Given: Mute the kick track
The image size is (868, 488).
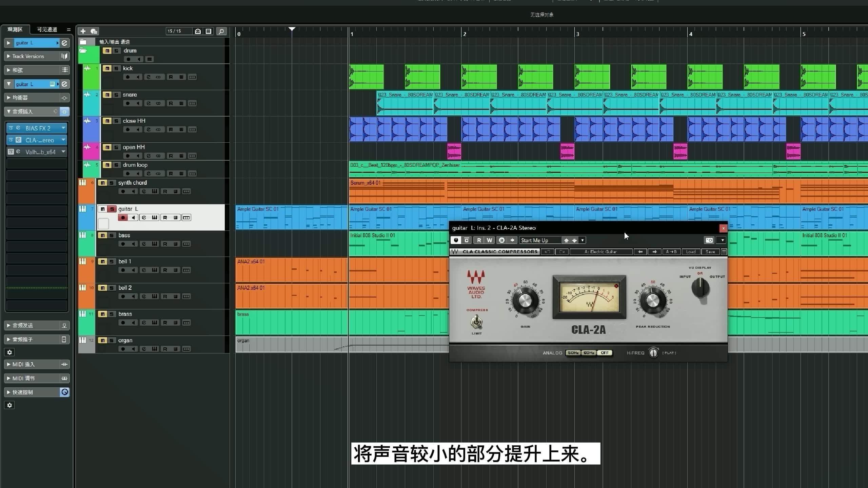Looking at the screenshot, I should tap(107, 68).
